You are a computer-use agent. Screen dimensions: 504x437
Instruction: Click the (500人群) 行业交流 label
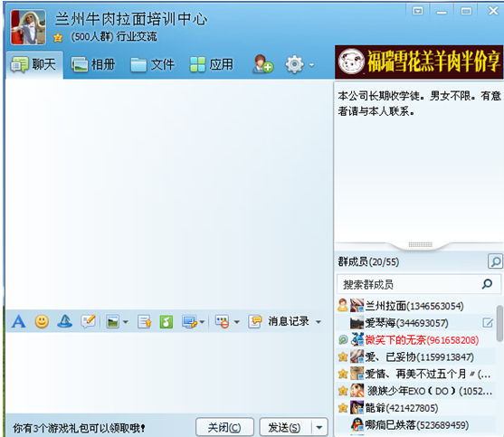coord(114,36)
